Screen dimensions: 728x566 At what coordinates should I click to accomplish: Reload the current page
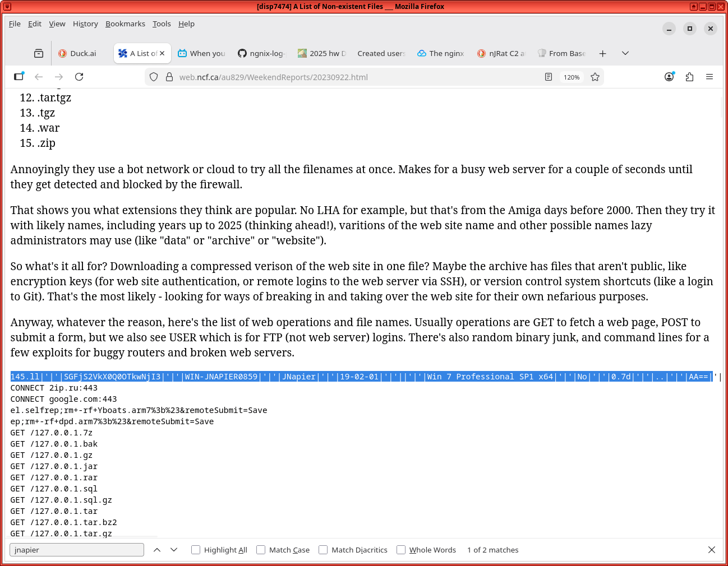pos(79,77)
